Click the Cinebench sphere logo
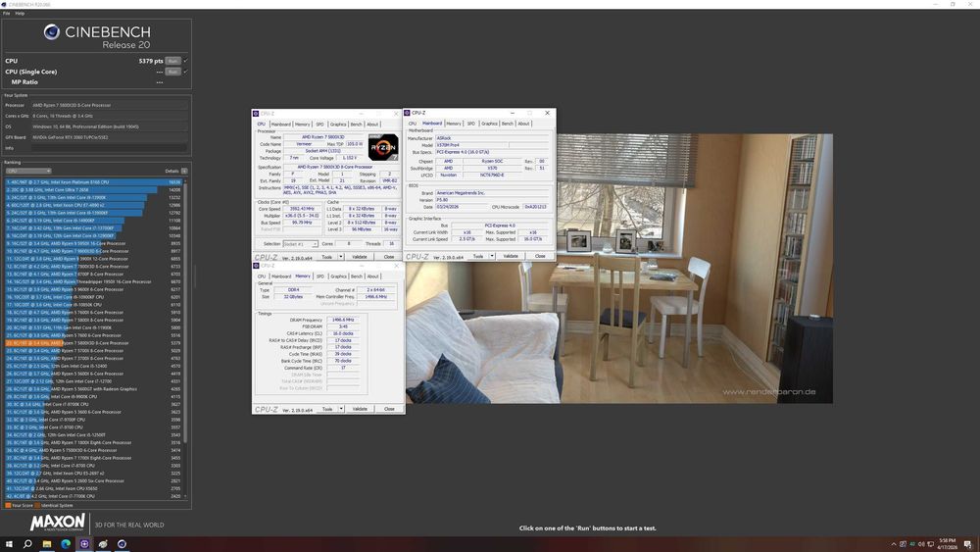The width and height of the screenshot is (980, 552). 52,32
